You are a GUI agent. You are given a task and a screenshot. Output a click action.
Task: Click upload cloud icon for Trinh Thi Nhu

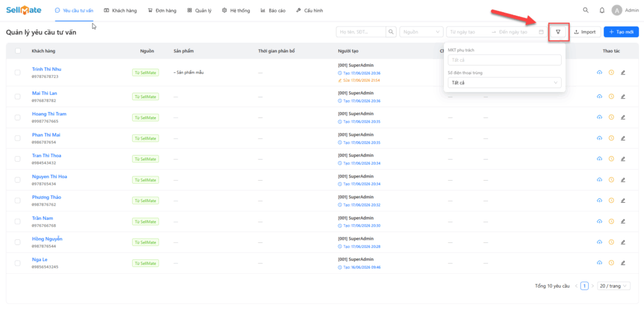tap(599, 72)
